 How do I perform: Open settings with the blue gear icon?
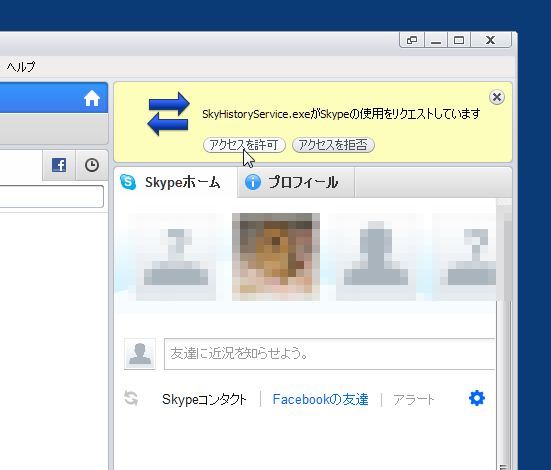coord(477,398)
